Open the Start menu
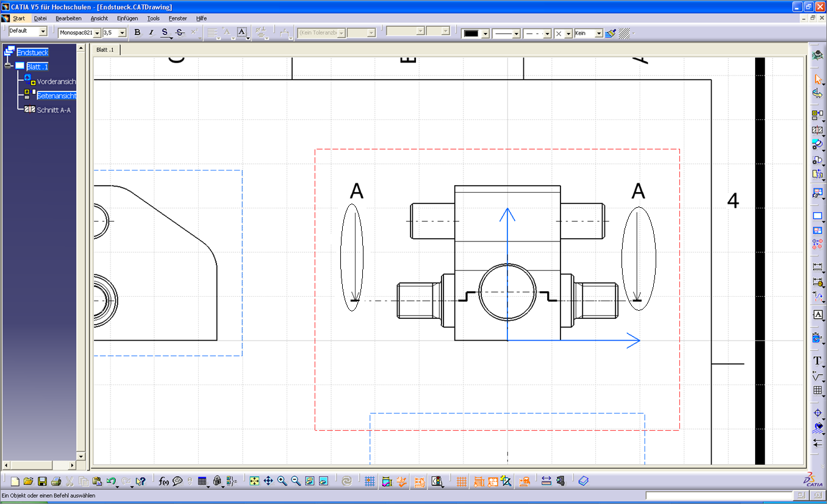Screen dimensions: 827x504 (x=19, y=18)
